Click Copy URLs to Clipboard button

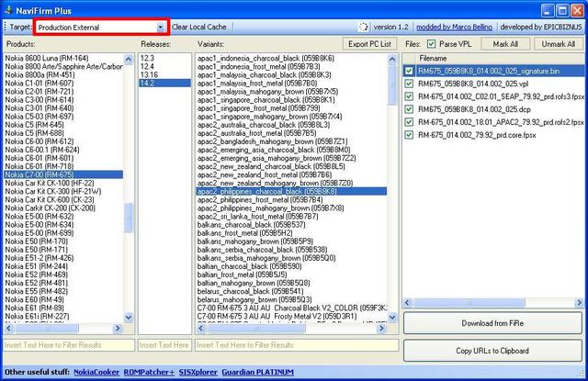(492, 351)
